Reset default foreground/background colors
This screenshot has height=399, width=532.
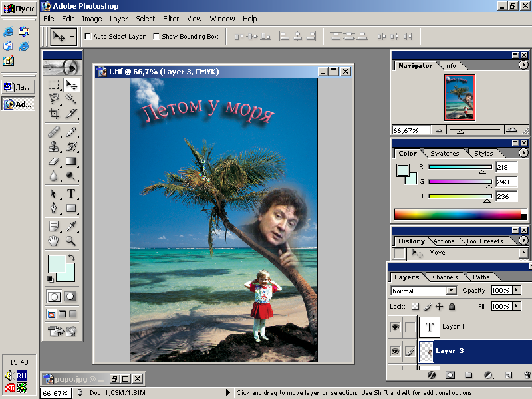tap(51, 279)
